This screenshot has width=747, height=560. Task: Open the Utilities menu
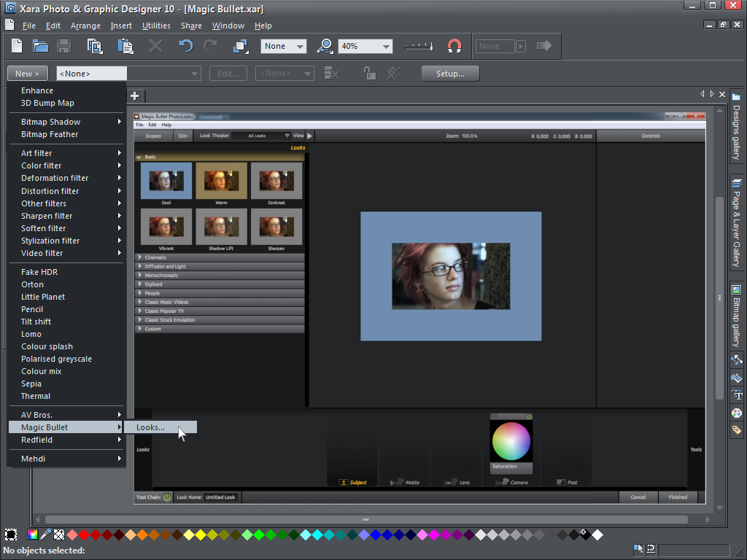[156, 26]
